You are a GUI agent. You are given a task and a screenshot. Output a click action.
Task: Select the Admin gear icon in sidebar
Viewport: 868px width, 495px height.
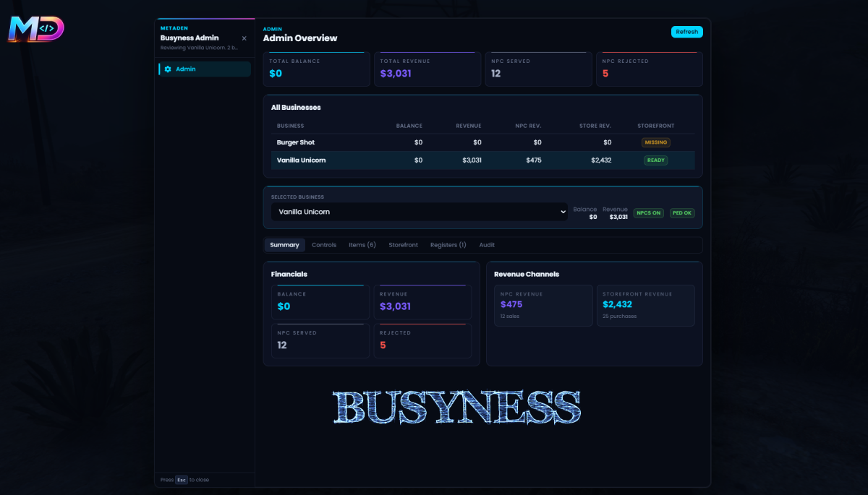click(x=169, y=69)
